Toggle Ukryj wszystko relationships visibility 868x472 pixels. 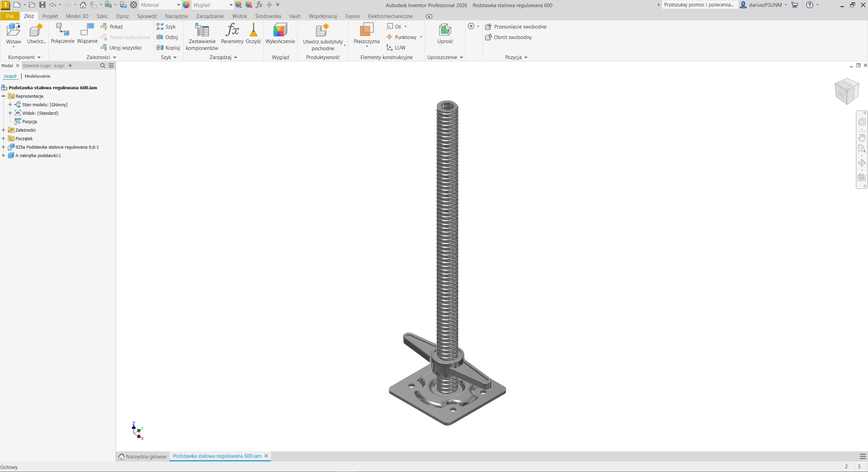(x=121, y=48)
